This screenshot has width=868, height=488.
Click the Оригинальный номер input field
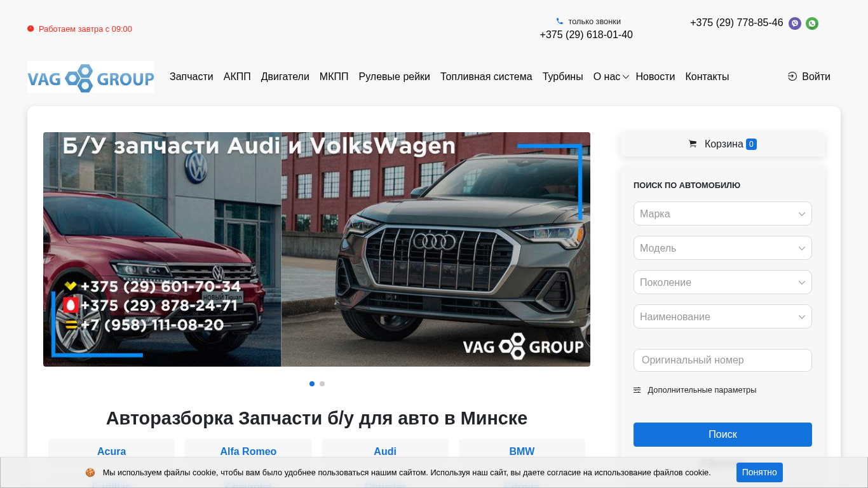(722, 360)
